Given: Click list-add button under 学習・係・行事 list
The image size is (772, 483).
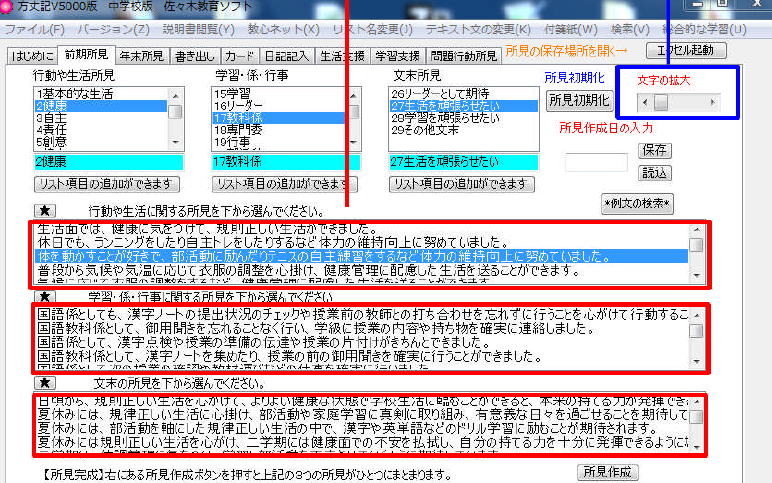Looking at the screenshot, I should [285, 184].
